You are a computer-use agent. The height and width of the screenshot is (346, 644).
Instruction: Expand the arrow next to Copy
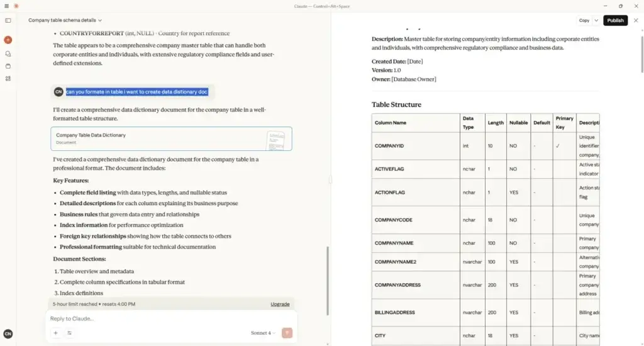(x=596, y=20)
